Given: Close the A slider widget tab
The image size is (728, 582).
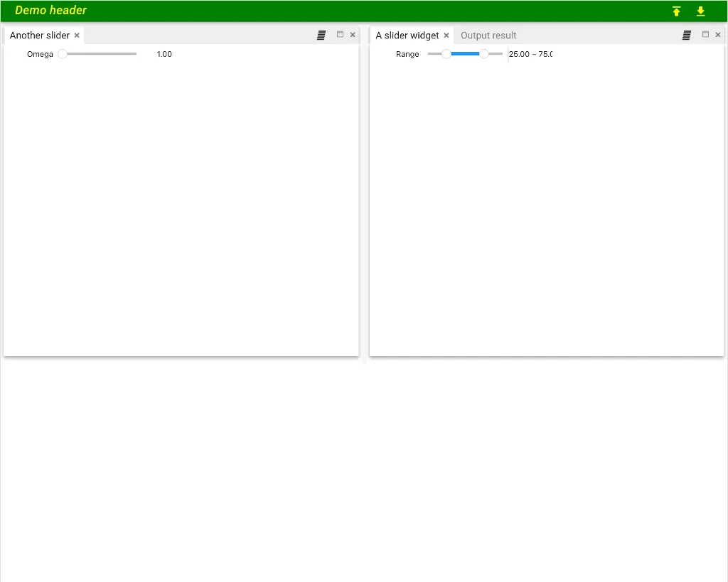Looking at the screenshot, I should click(446, 36).
